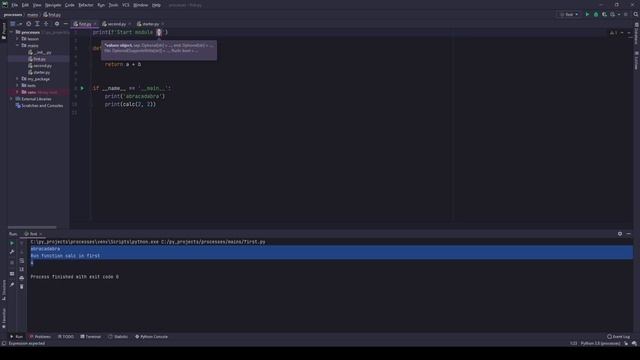Screen dimensions: 640x360
Task: Collapse the processes root folder
Action: coord(11,32)
